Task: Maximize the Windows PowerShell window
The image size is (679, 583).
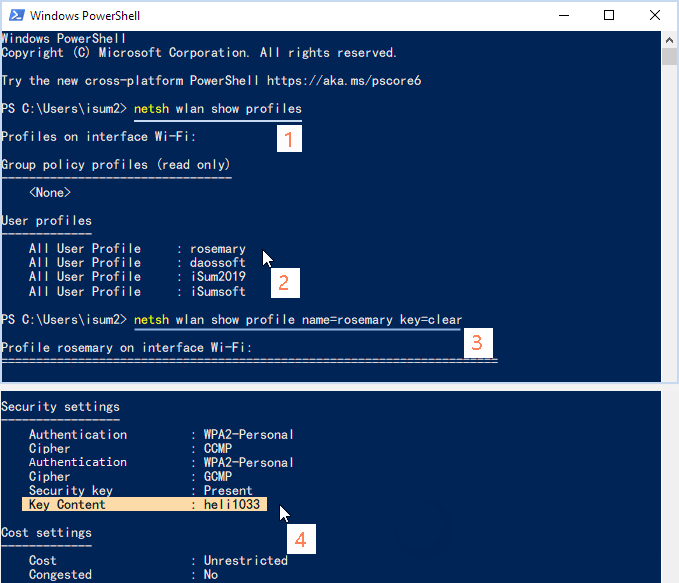Action: (x=609, y=16)
